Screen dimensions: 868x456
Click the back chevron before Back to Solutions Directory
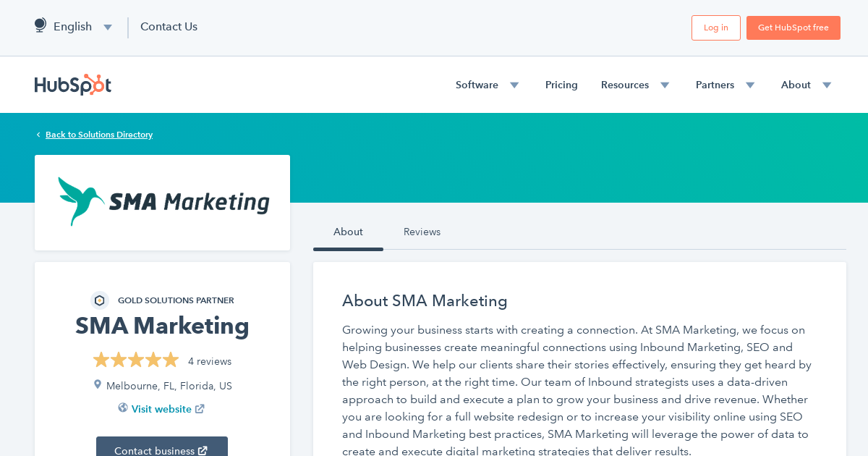coord(38,134)
